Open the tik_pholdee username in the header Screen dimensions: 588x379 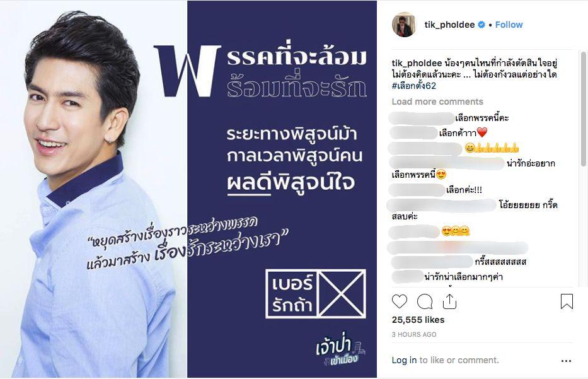449,25
